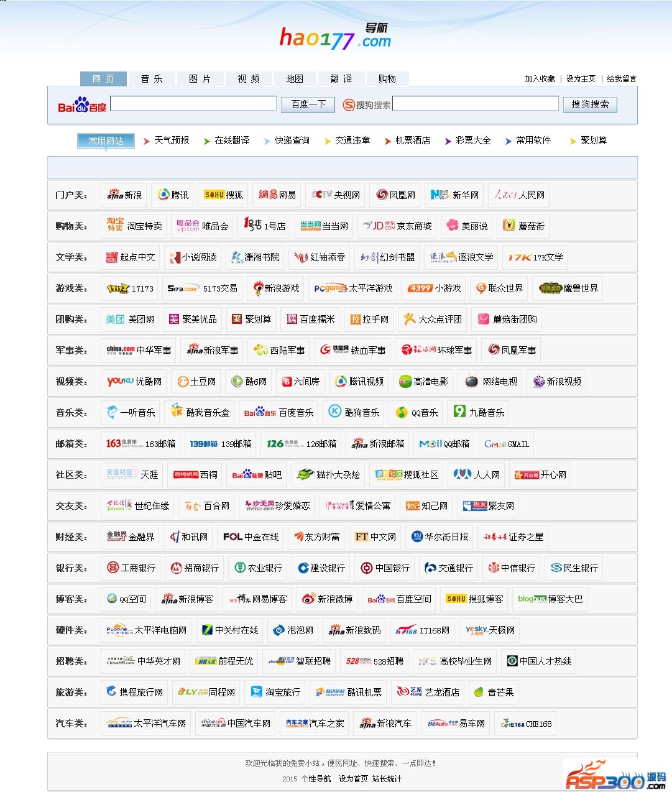Viewport: 672px width, 792px height.
Task: Open the 凤凰网 link
Action: pyautogui.click(x=395, y=195)
